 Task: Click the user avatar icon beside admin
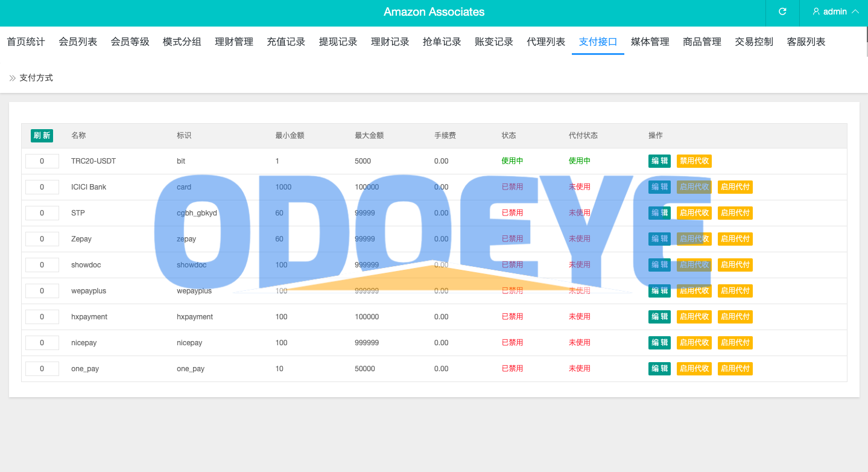(817, 11)
